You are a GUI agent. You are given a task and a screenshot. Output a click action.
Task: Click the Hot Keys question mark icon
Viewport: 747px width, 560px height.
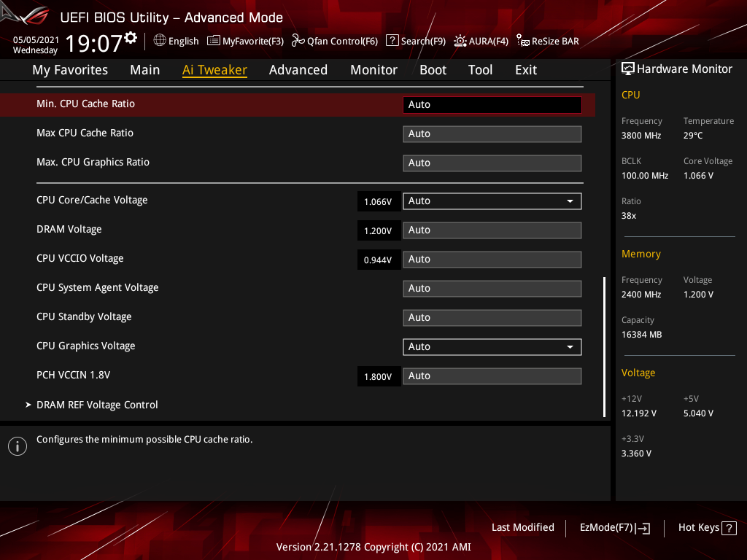click(729, 528)
